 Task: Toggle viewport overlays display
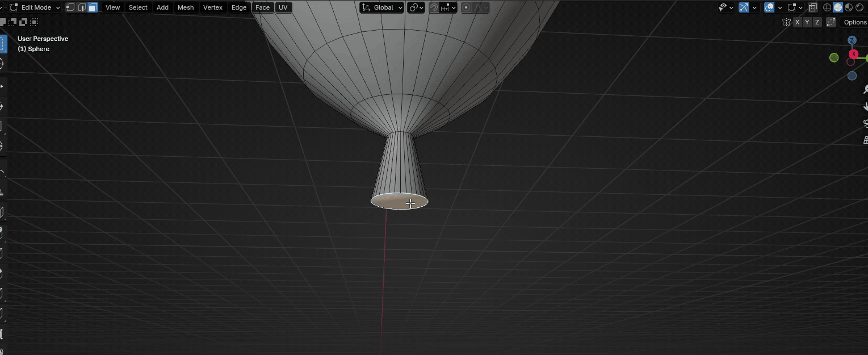pos(769,7)
